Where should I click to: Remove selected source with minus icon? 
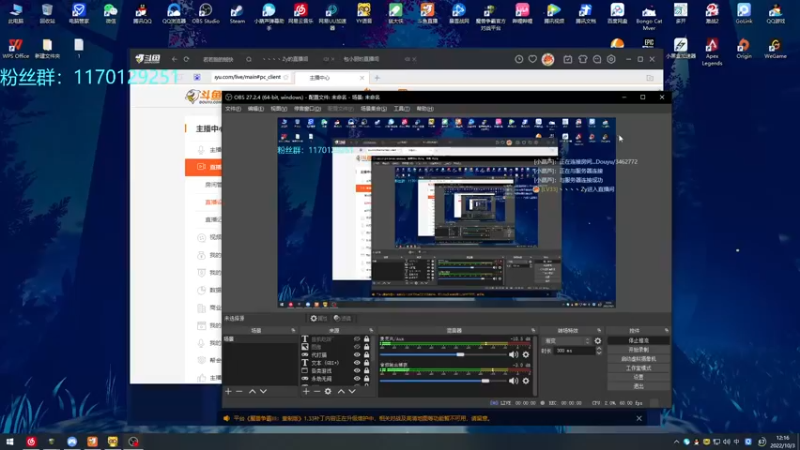click(x=317, y=391)
